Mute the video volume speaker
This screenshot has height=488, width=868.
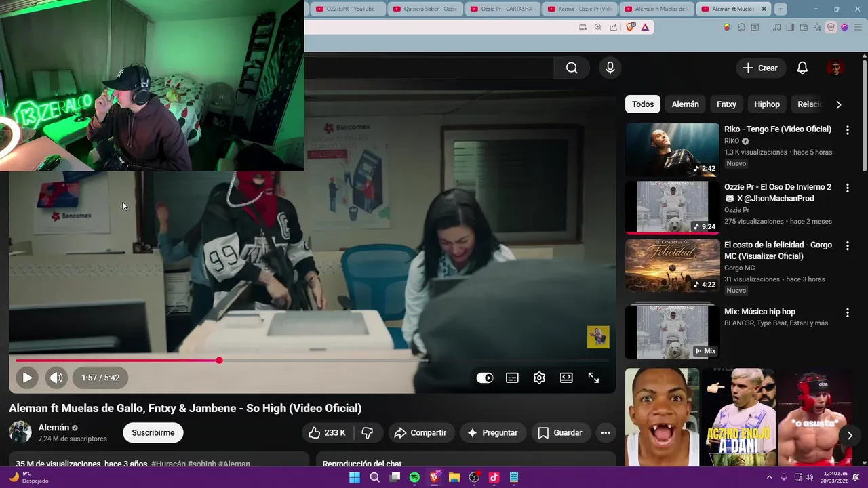point(57,378)
